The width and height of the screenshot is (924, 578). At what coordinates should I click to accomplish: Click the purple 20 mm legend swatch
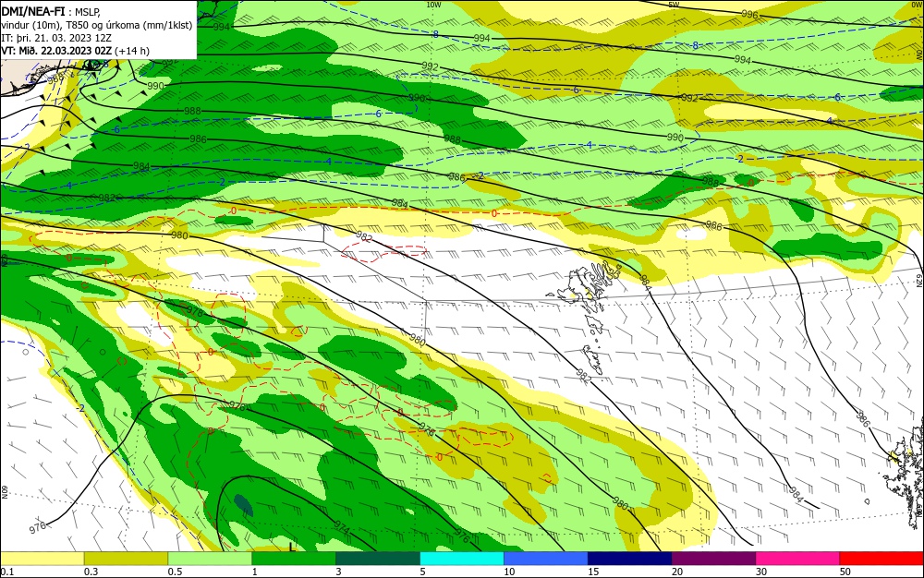(713, 559)
